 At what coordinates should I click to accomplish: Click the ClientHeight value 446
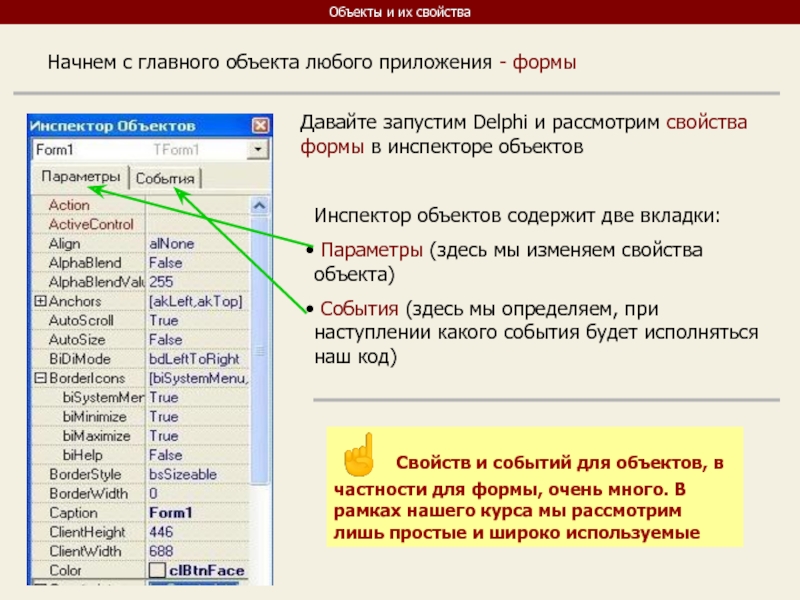coord(161,532)
